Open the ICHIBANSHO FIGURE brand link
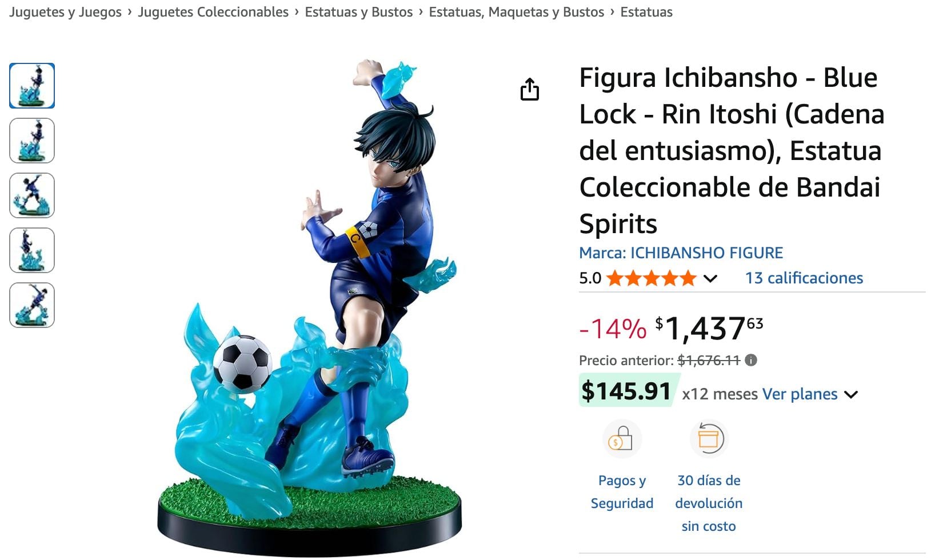The width and height of the screenshot is (943, 560). [x=681, y=253]
